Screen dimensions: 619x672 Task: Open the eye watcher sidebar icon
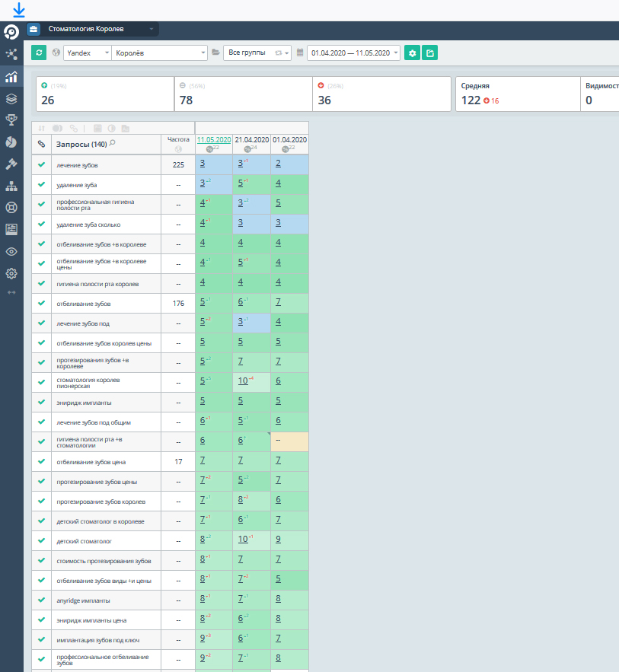[11, 252]
